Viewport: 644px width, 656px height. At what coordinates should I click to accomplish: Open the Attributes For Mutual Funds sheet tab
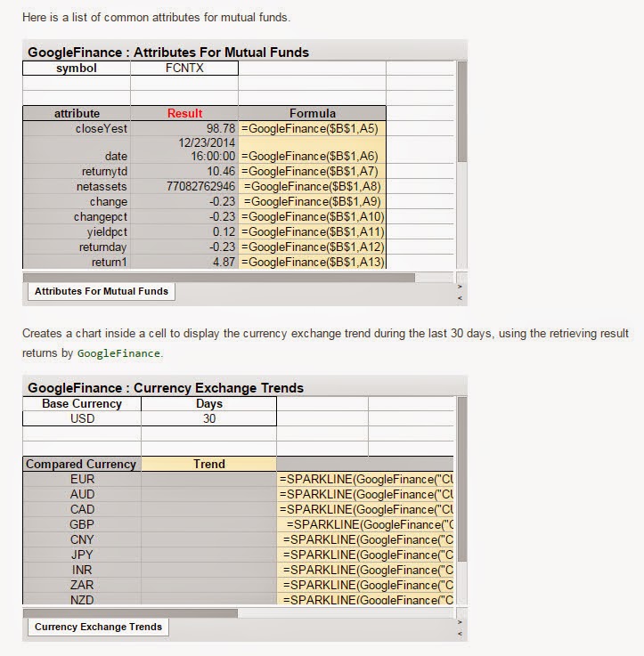click(x=102, y=291)
